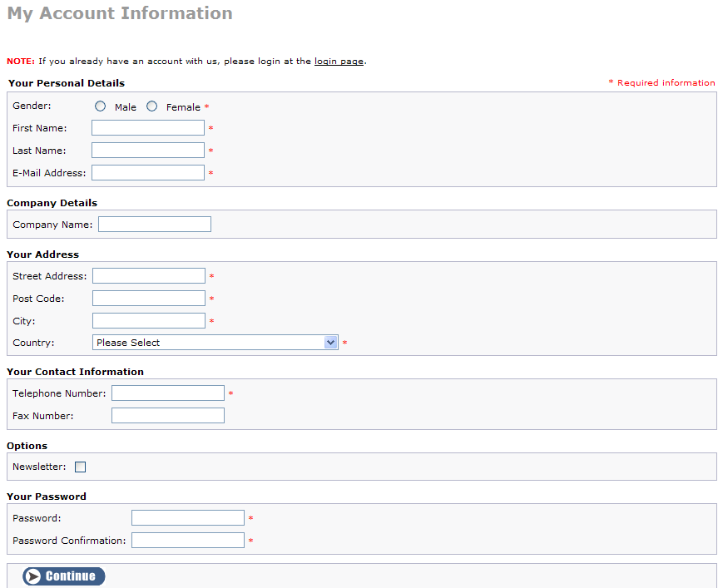Select the Password Confirmation field
Screen dimensions: 723x588
click(x=188, y=541)
